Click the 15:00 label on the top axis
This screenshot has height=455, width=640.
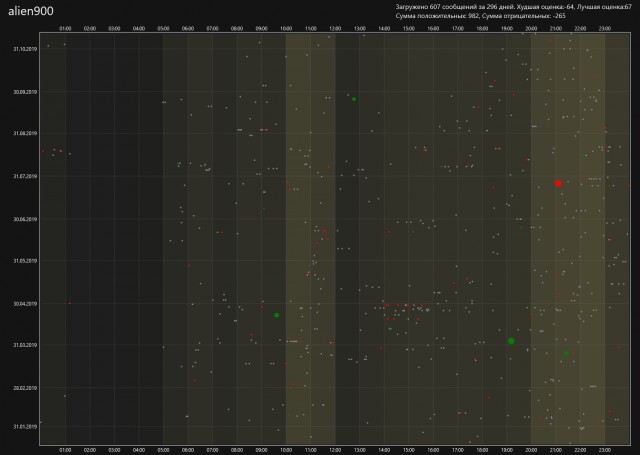tap(409, 29)
